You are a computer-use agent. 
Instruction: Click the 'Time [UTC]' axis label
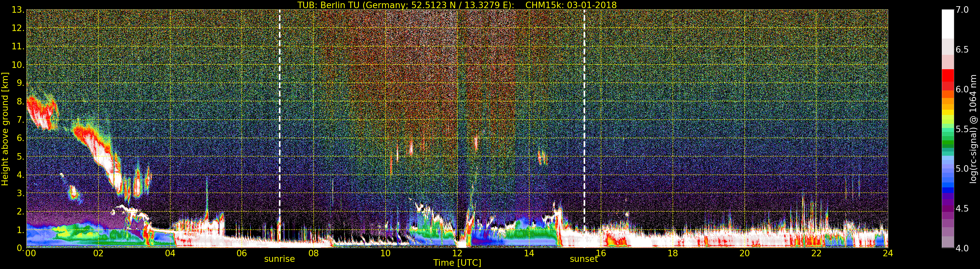(x=457, y=262)
